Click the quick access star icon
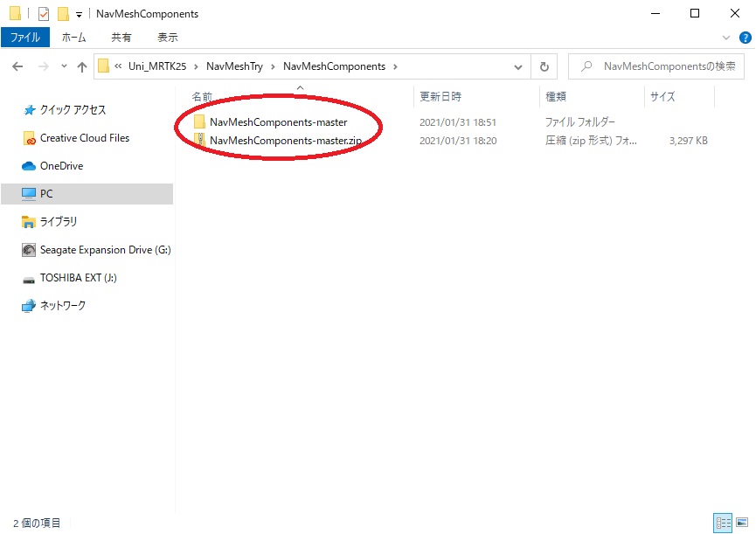756x534 pixels. pyautogui.click(x=30, y=110)
